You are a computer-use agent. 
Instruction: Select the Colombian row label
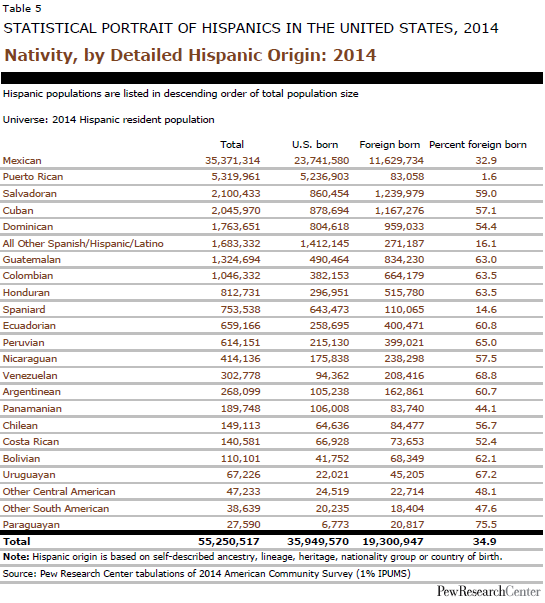(x=28, y=276)
